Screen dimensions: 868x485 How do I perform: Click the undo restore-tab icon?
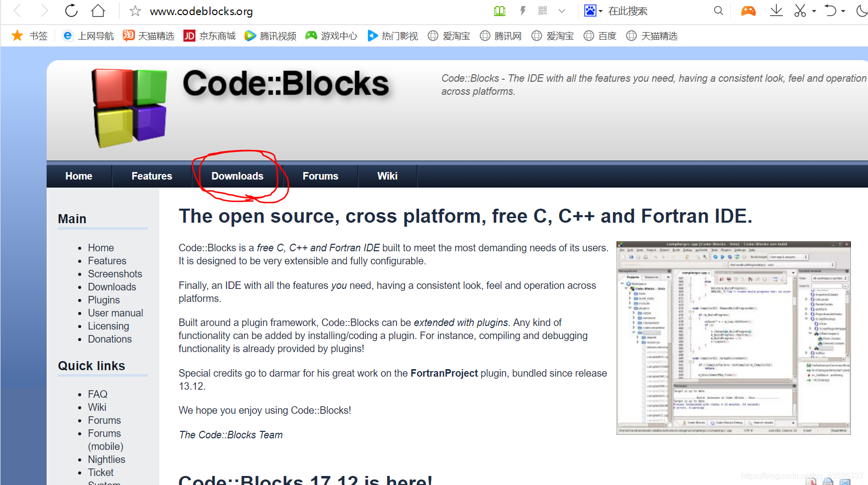(x=830, y=11)
